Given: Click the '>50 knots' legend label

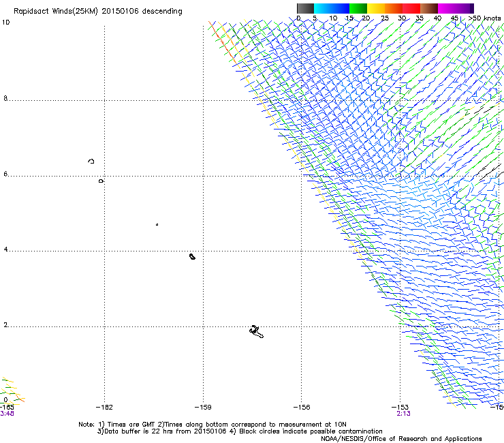Looking at the screenshot, I should click(484, 18).
